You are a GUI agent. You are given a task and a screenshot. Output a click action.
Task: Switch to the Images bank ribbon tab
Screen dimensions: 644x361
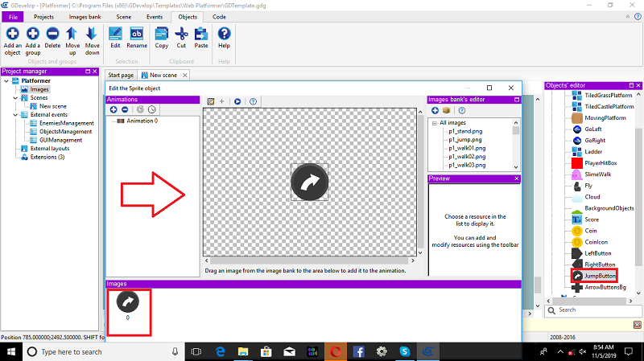[85, 17]
